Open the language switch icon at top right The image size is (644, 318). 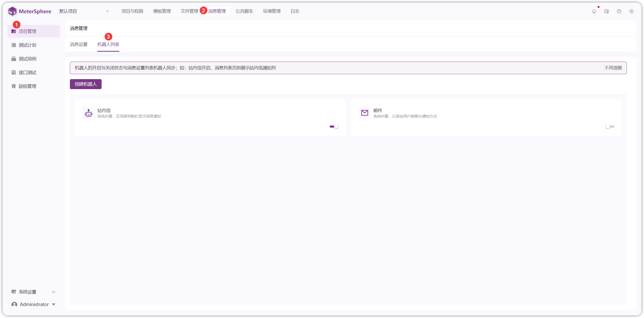632,11
